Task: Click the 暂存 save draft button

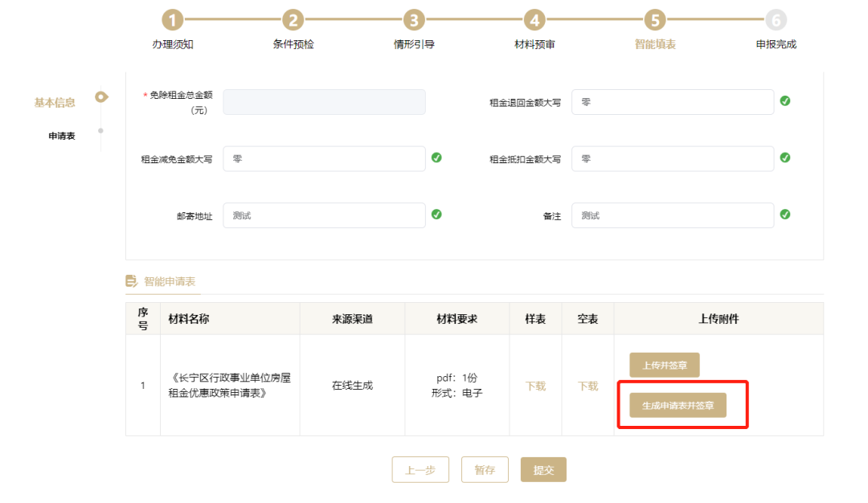Action: pos(485,470)
